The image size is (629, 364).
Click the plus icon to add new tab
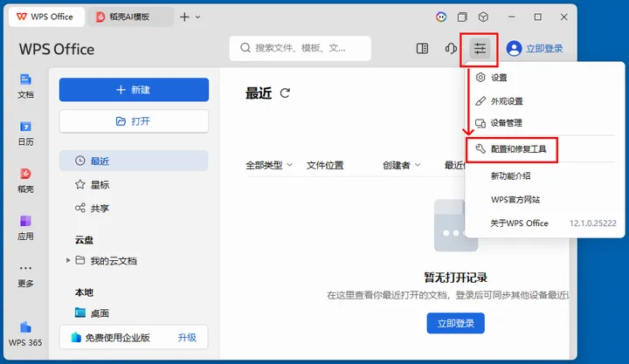pyautogui.click(x=184, y=17)
